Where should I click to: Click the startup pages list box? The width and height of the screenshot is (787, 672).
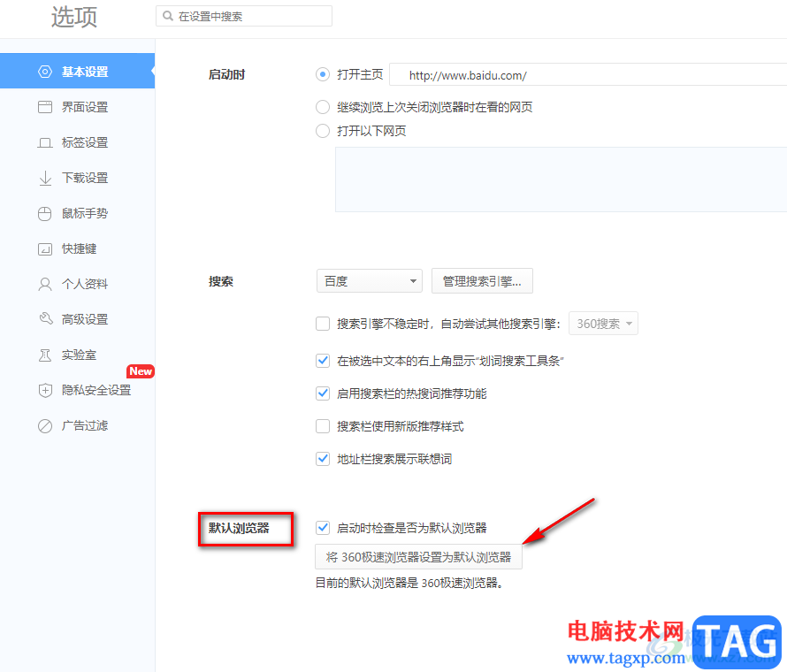(x=561, y=179)
